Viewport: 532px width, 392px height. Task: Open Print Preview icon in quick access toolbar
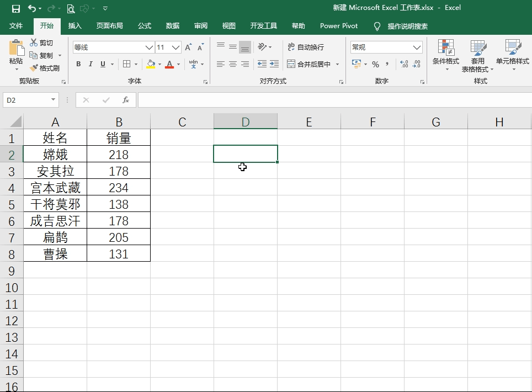[71, 8]
